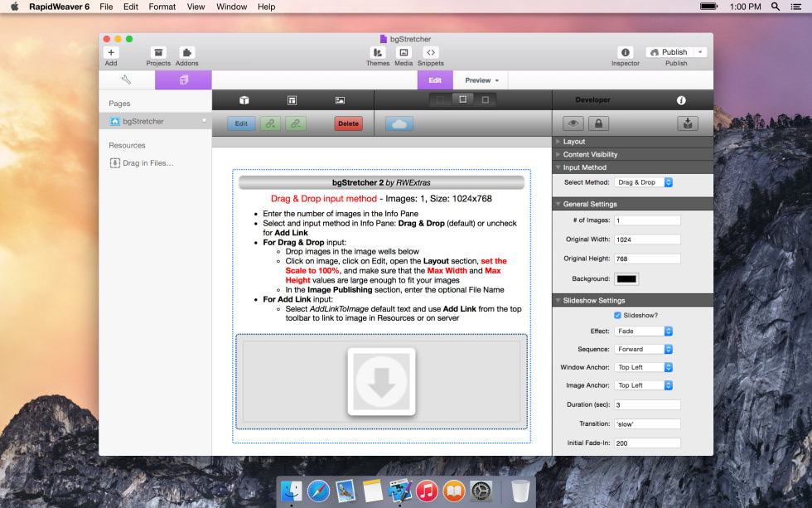Click the Add page plus icon
Image resolution: width=812 pixels, height=508 pixels.
click(x=111, y=52)
